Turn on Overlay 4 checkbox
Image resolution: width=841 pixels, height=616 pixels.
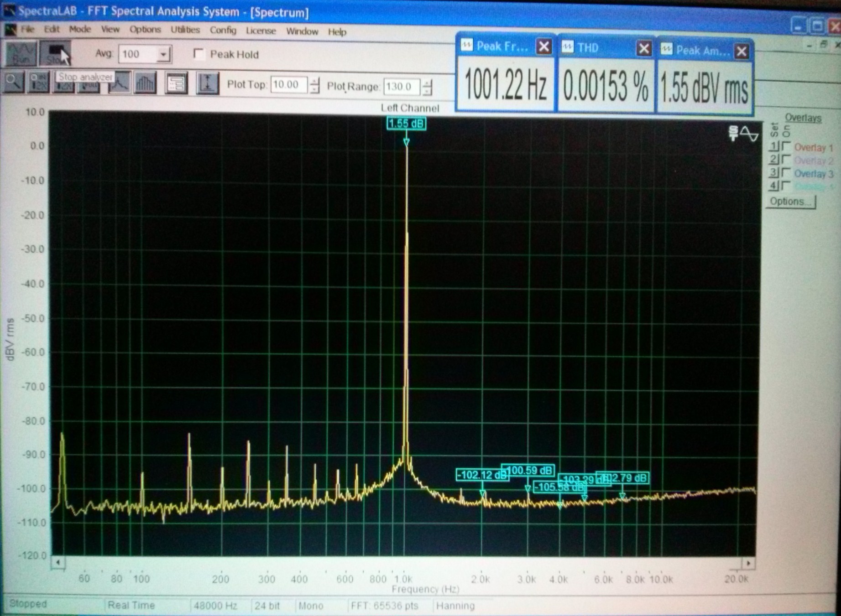pyautogui.click(x=786, y=186)
